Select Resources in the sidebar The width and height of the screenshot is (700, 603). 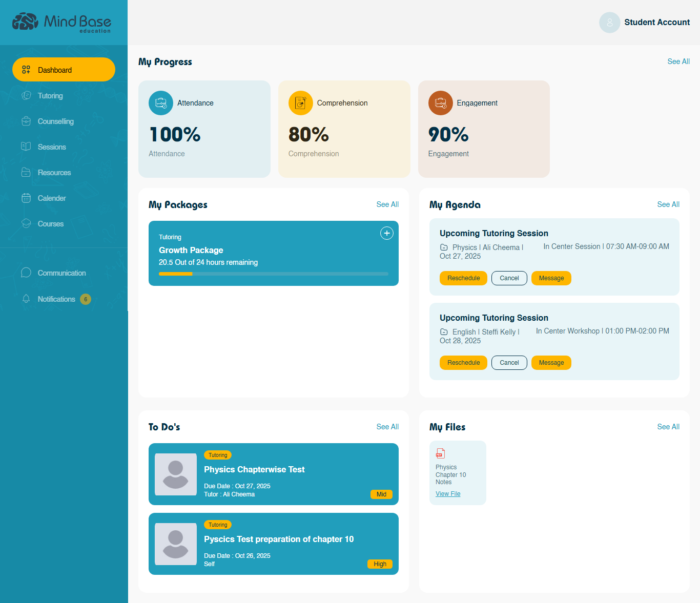[x=54, y=173]
